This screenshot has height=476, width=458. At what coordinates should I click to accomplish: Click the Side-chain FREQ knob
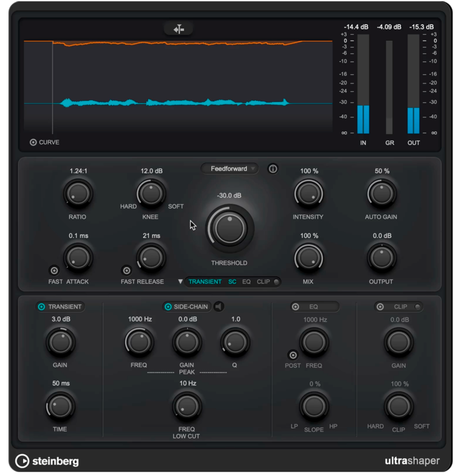[x=139, y=342]
